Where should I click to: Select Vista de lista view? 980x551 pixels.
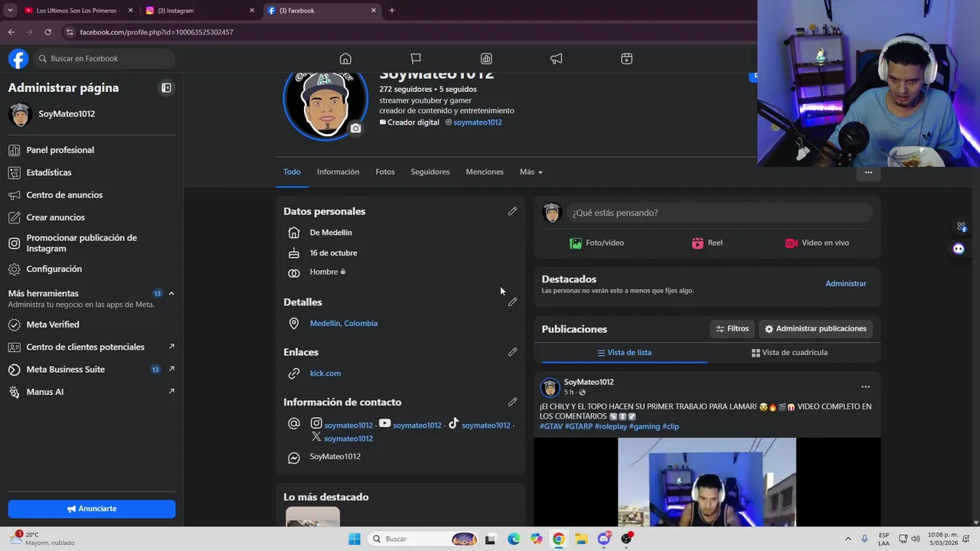tap(624, 353)
